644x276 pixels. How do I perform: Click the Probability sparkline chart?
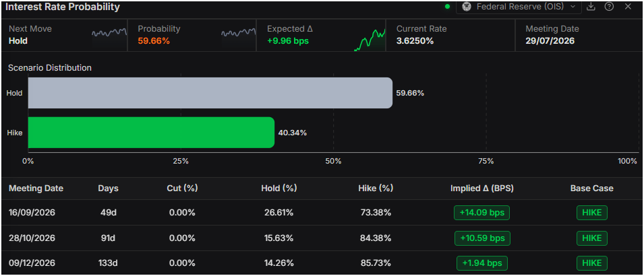pos(238,33)
